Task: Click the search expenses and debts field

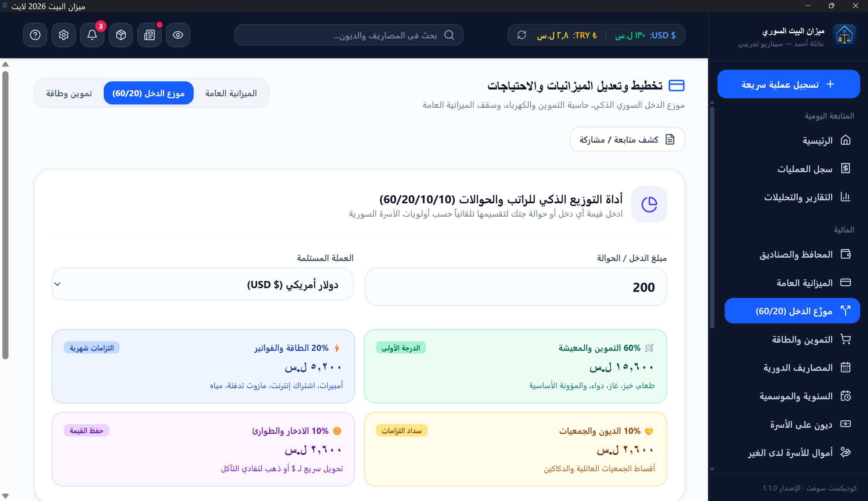Action: (349, 35)
